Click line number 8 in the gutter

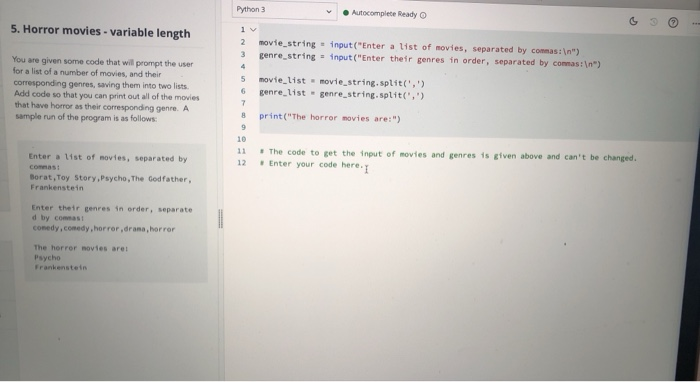[243, 115]
